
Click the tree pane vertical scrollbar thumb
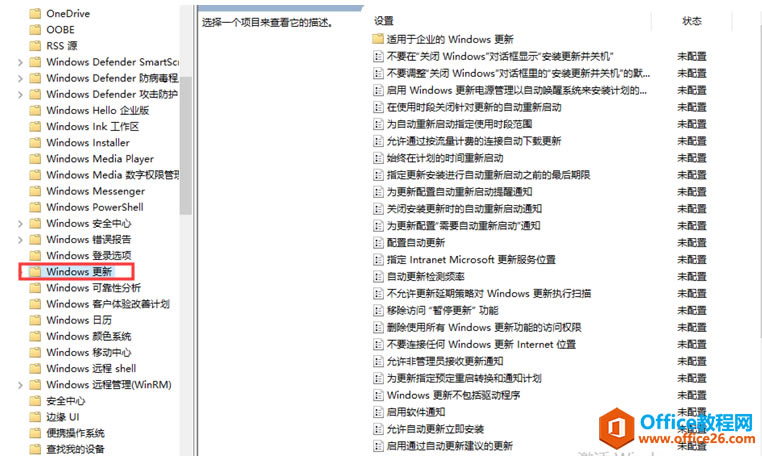(186, 145)
